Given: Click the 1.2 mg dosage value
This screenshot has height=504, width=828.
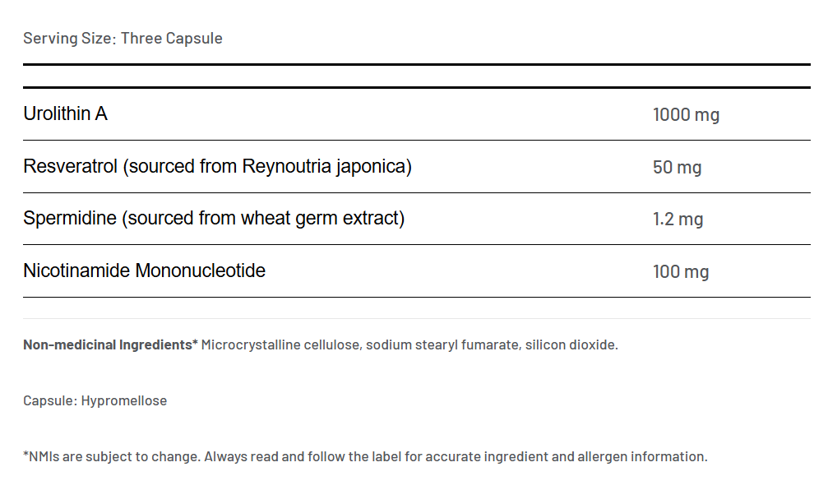Looking at the screenshot, I should 678,220.
